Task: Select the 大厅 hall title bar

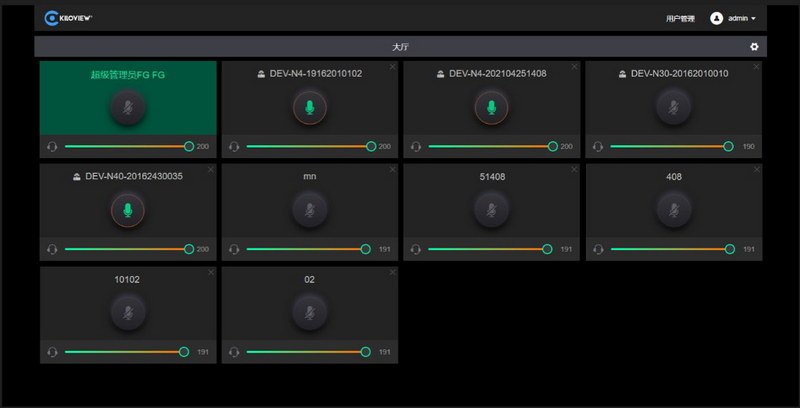Action: coord(400,47)
